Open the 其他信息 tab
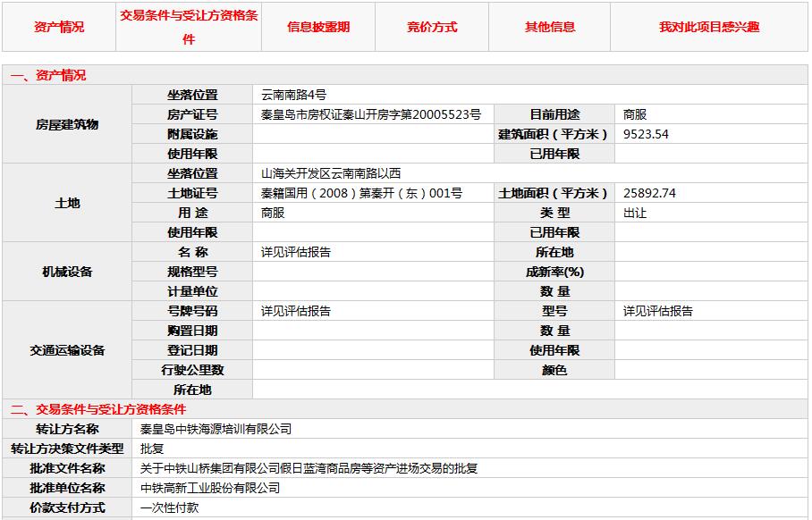 coord(550,27)
